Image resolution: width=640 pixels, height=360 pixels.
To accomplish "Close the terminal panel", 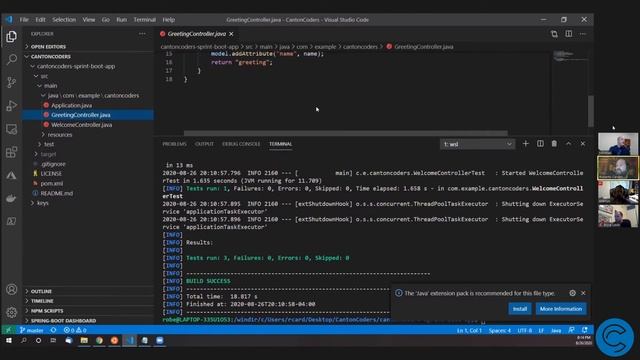I will click(x=583, y=144).
